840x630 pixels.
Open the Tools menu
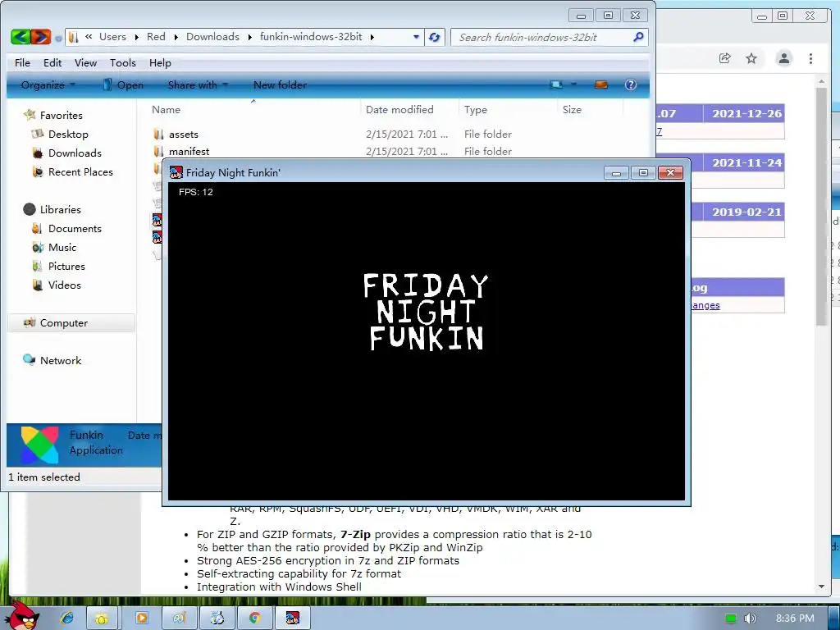point(123,62)
